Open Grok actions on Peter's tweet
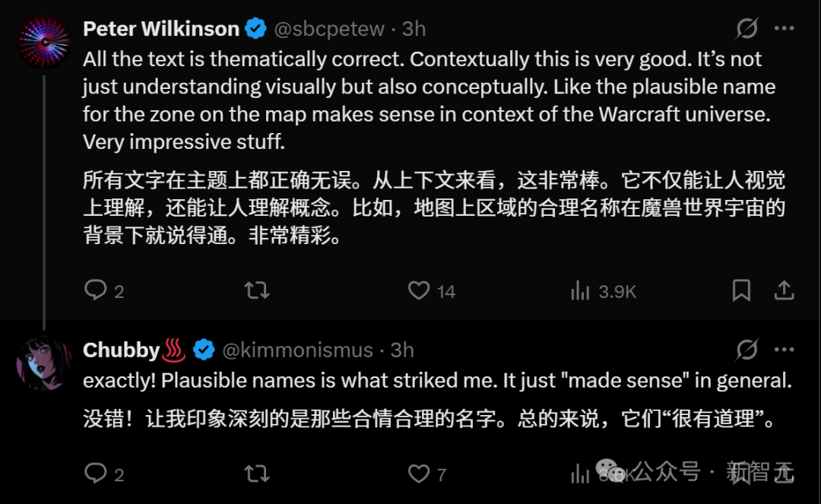This screenshot has width=821, height=504. (747, 27)
